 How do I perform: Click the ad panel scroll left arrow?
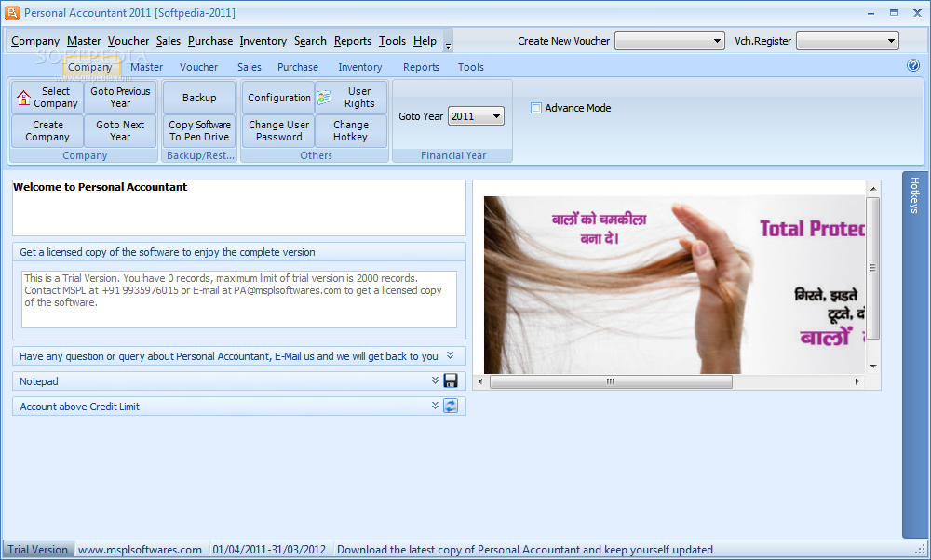480,381
